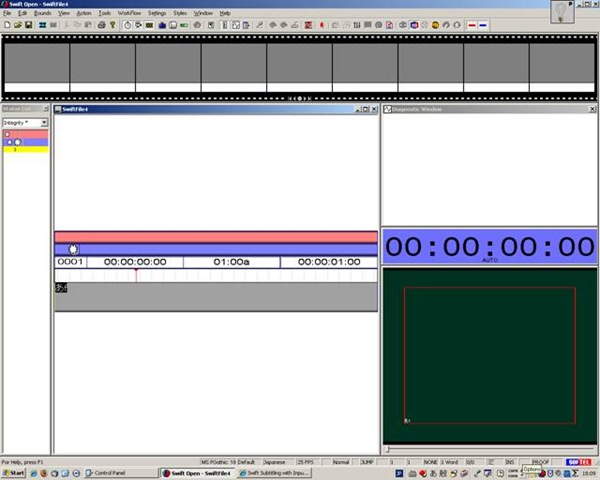The height and width of the screenshot is (480, 600).
Task: Click the subtitle in-time field 00:00:00:00
Action: [x=134, y=262]
